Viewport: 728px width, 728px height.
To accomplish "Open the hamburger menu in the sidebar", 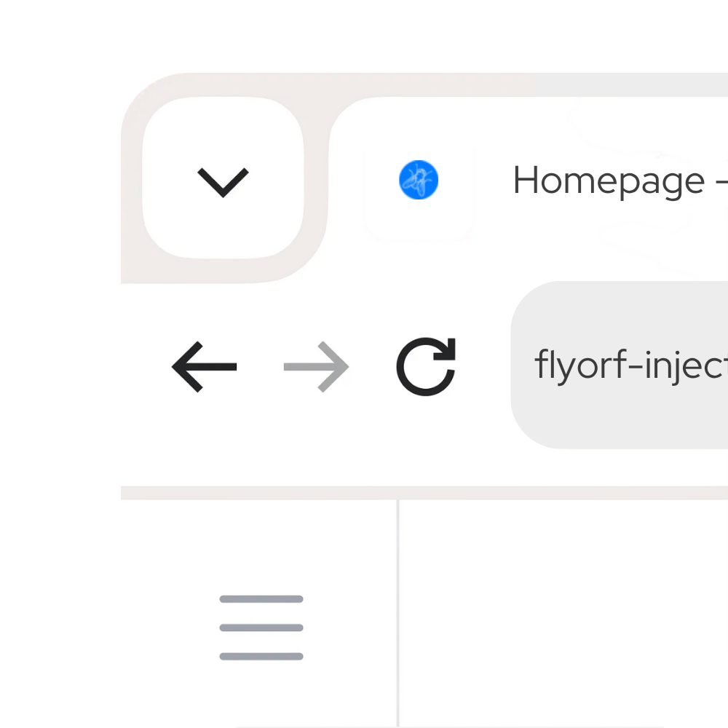I will pos(260,628).
